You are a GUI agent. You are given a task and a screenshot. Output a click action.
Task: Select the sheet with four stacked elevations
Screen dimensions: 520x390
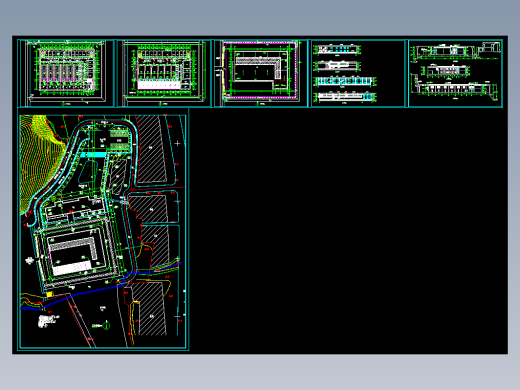point(358,73)
